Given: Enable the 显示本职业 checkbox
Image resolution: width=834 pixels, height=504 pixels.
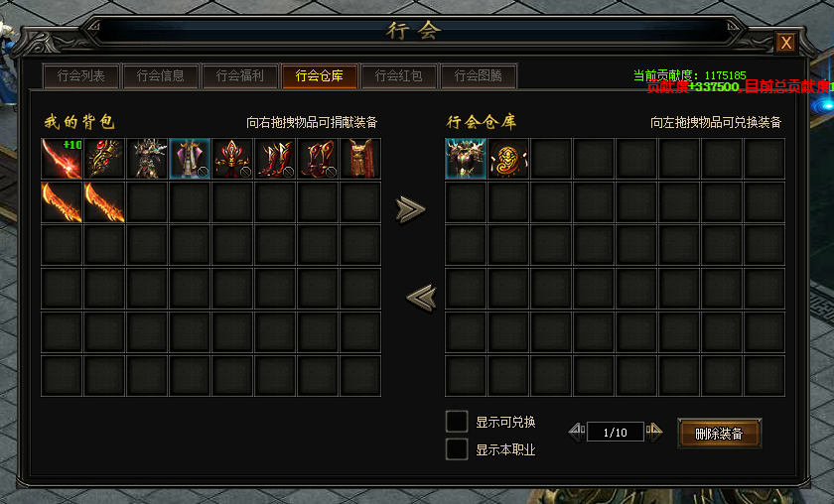Looking at the screenshot, I should (457, 449).
